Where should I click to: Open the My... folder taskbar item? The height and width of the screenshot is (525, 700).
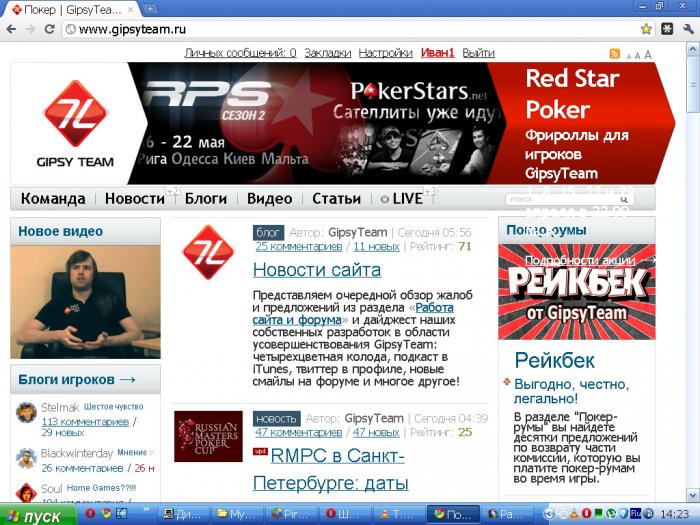(237, 514)
